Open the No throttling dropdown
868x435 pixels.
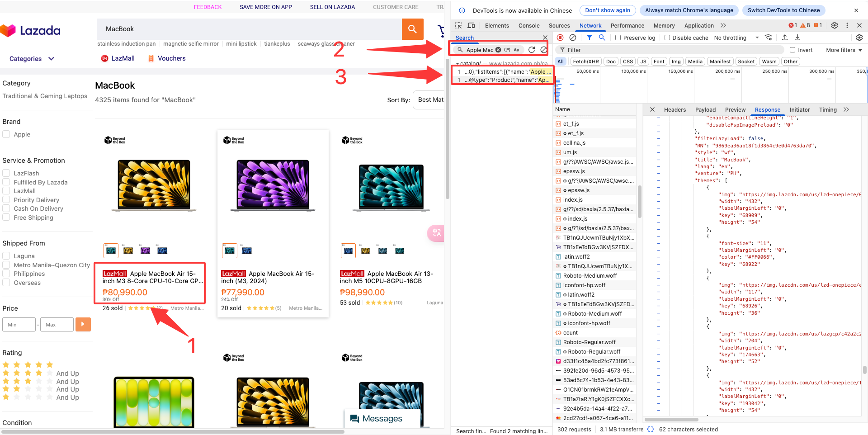pos(736,38)
